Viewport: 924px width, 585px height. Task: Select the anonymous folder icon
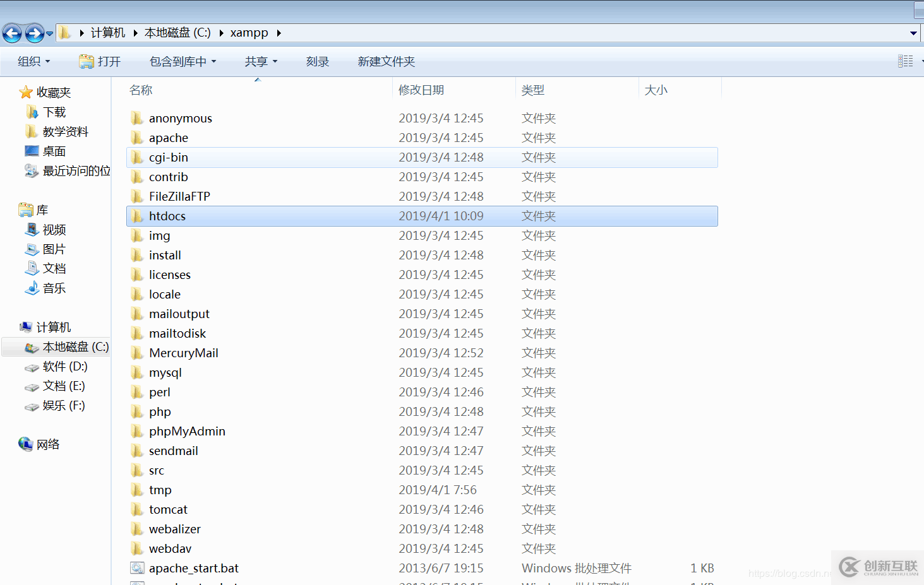(x=137, y=118)
